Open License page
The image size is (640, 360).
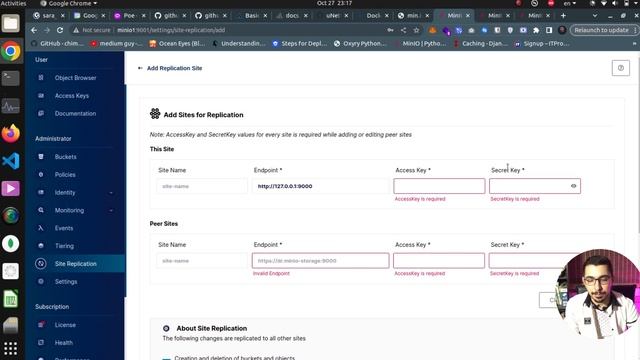[65, 325]
